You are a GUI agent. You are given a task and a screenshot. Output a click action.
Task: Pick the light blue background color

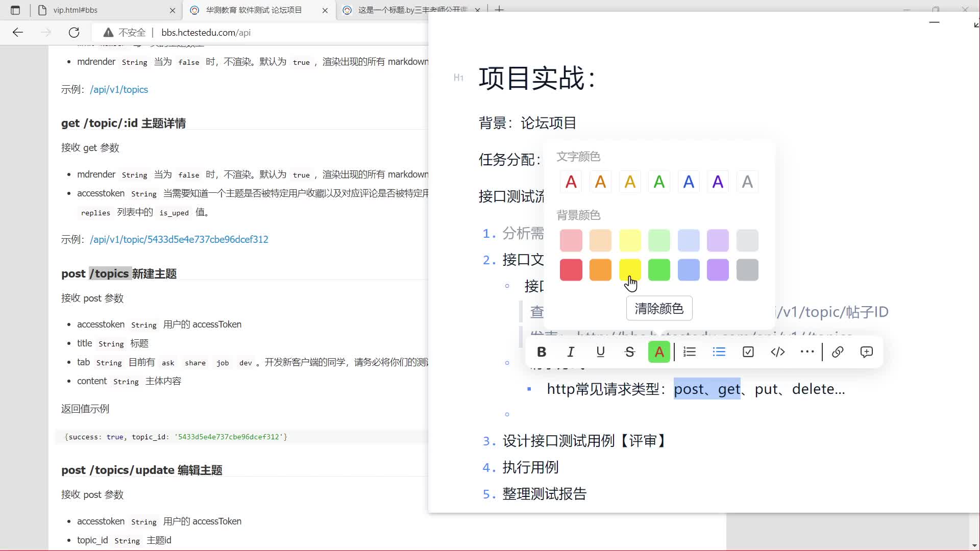[x=689, y=240]
